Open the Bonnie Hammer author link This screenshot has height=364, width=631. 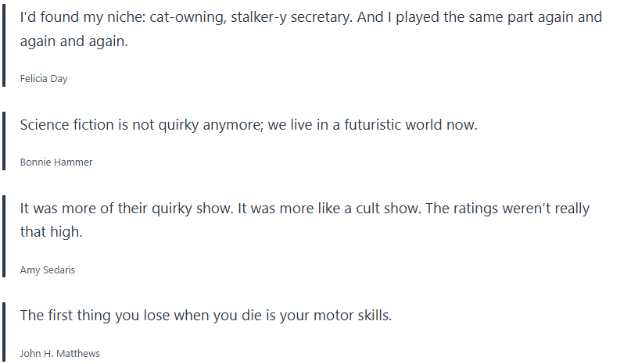[x=56, y=162]
